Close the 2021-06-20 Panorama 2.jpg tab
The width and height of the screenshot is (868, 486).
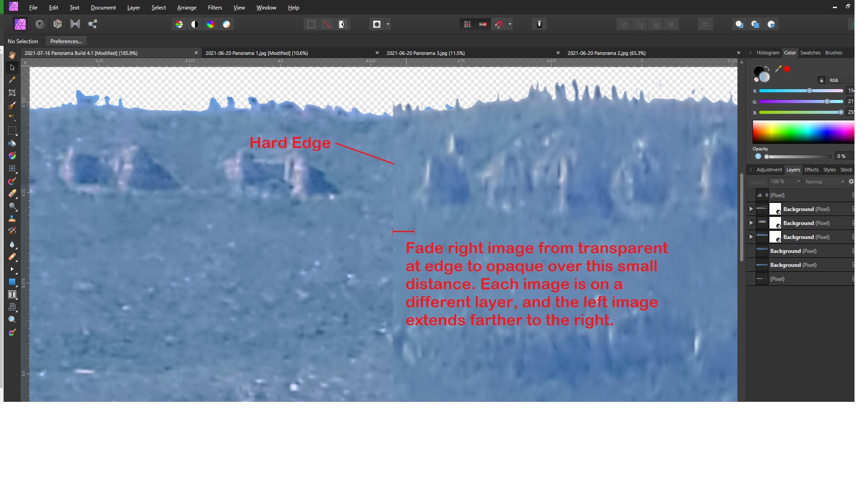739,53
